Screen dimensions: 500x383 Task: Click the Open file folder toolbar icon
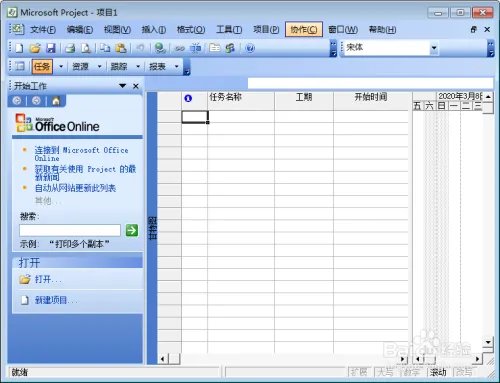click(35, 48)
